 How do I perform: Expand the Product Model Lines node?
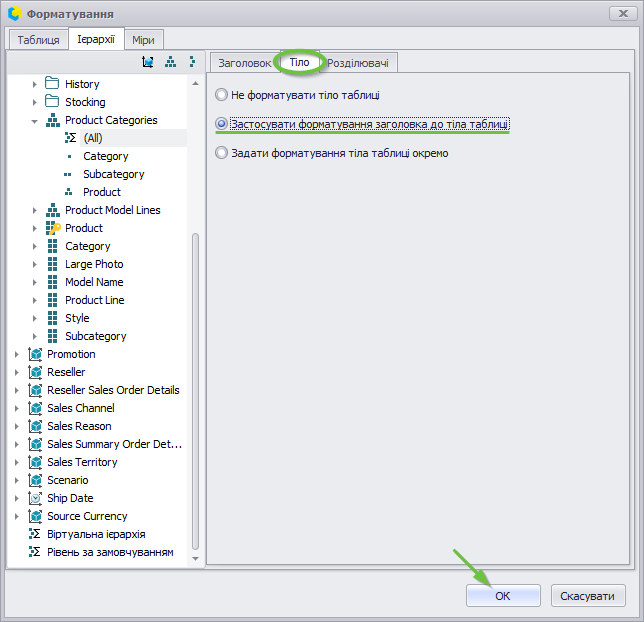point(34,210)
